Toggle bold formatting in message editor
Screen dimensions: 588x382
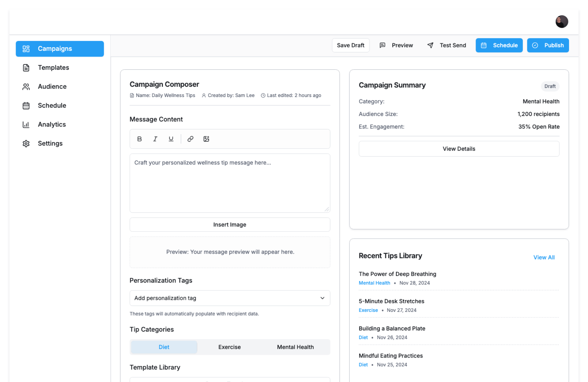pos(139,139)
